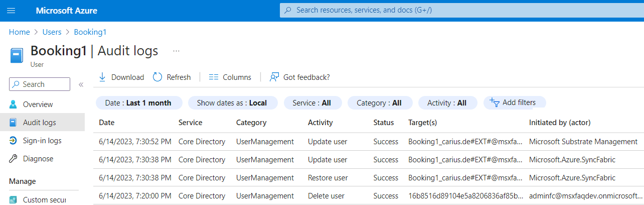
Task: Click the Custom security attributes icon
Action: [14, 199]
